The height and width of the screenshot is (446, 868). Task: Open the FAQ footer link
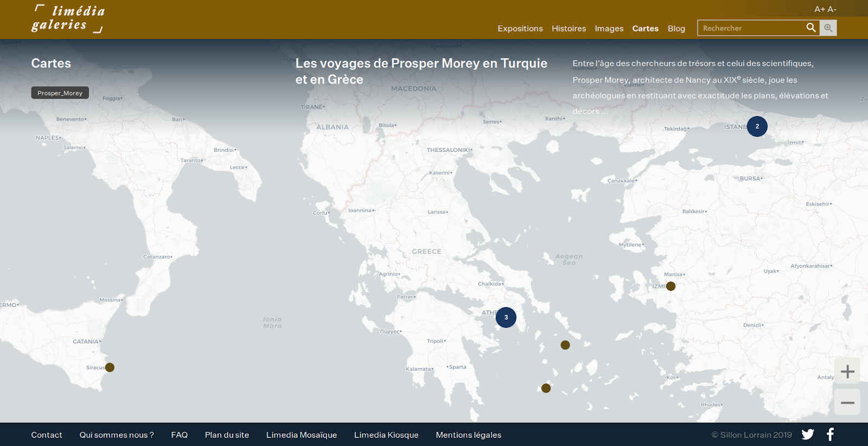(179, 435)
